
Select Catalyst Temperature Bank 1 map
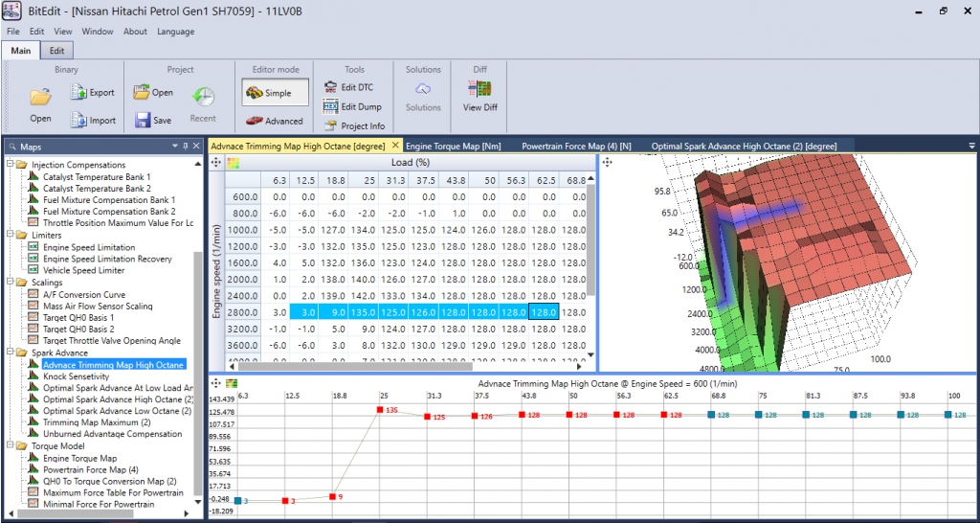tap(97, 177)
